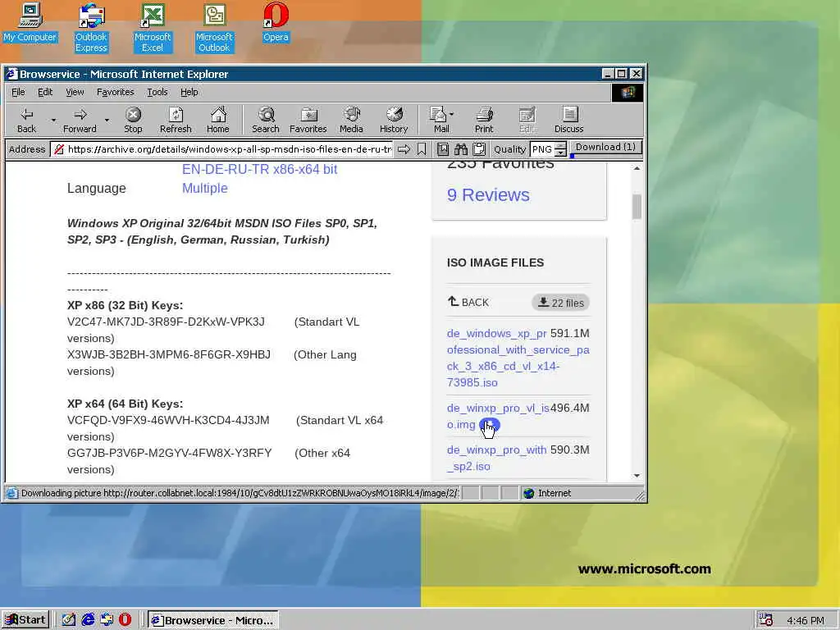
Task: Open My Computer desktop icon
Action: click(30, 22)
